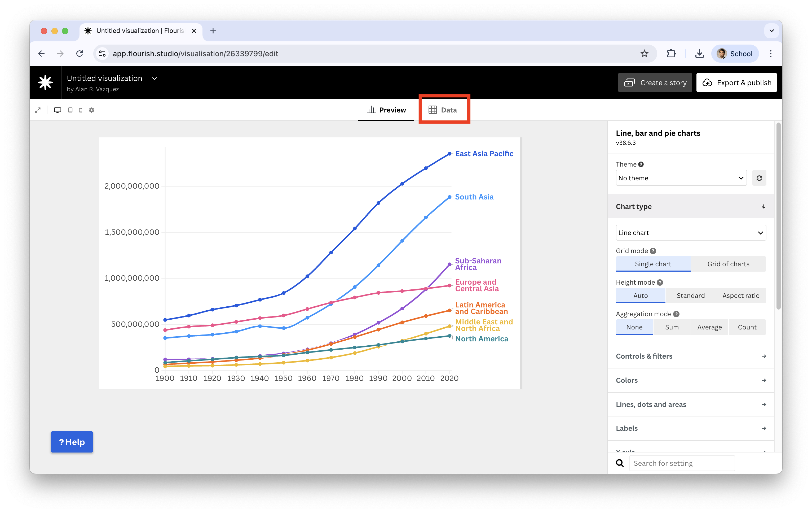
Task: Switch to mobile preview mode icon
Action: pyautogui.click(x=81, y=110)
